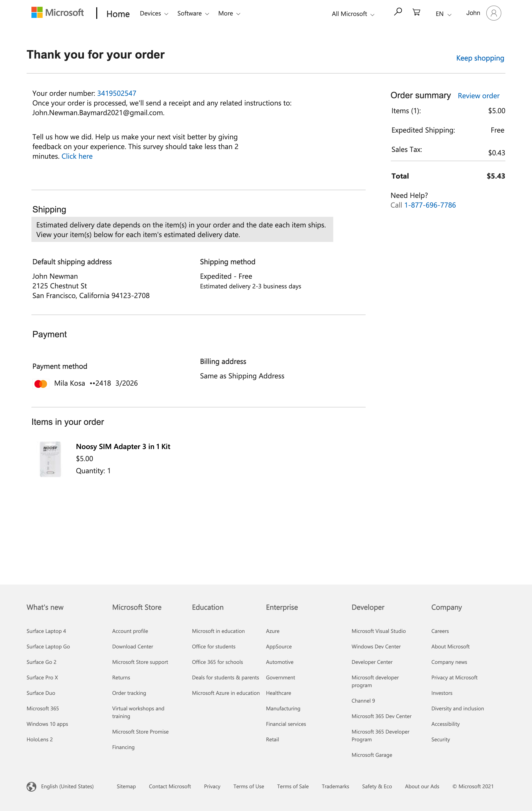
Task: Expand the Software dropdown
Action: pos(193,13)
